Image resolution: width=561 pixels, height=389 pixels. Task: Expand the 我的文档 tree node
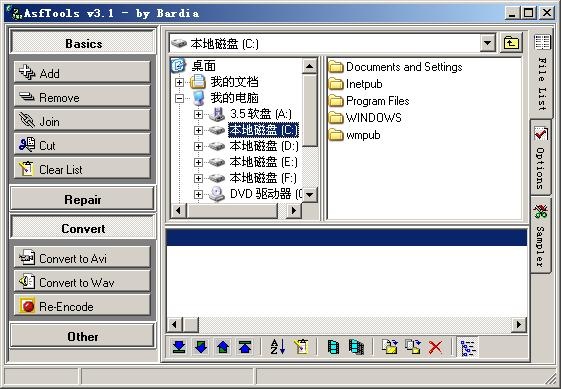coord(179,82)
